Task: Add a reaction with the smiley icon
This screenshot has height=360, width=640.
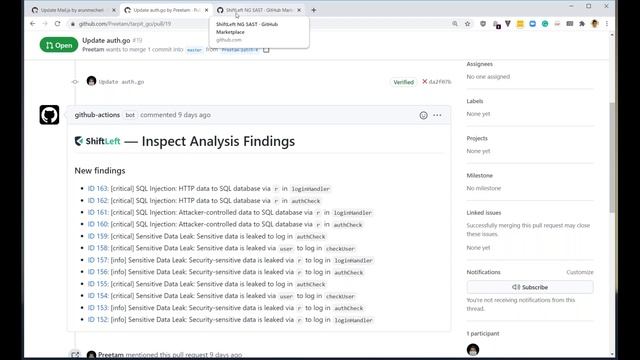Action: 423,115
